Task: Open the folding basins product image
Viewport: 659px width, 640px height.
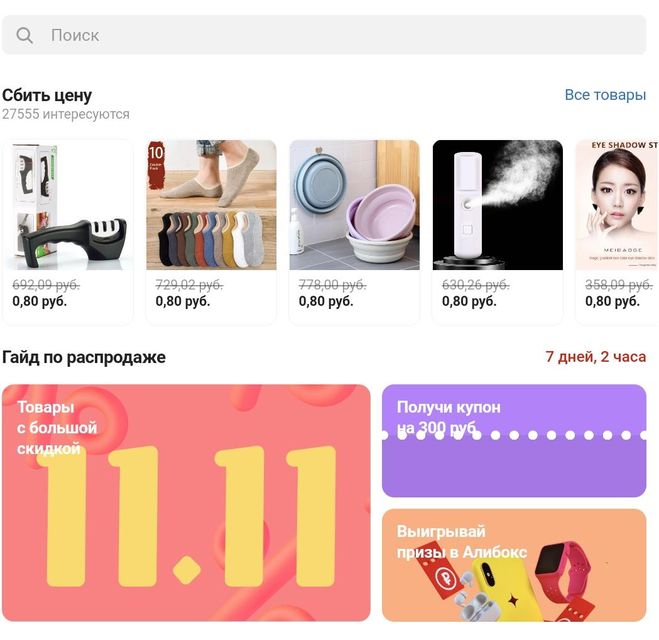Action: [x=354, y=205]
